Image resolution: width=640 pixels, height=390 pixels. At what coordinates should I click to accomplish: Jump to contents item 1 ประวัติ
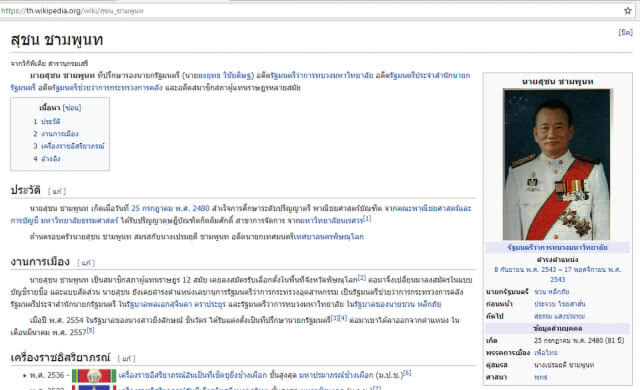(x=51, y=122)
